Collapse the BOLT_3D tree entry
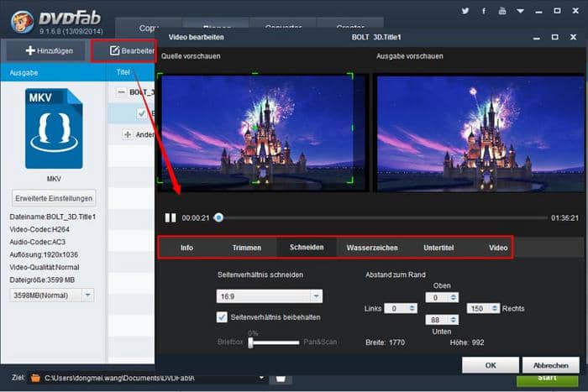Image resolution: width=588 pixels, height=392 pixels. point(121,92)
